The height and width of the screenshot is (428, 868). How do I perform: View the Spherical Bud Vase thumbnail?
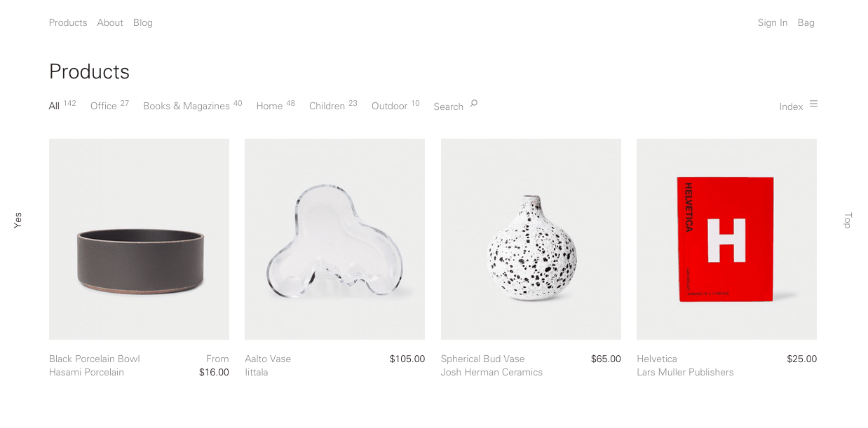coord(531,239)
